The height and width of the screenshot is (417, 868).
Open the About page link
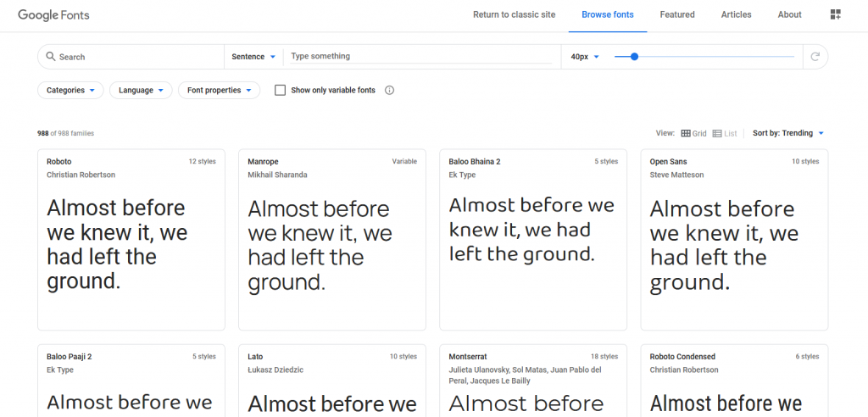point(789,15)
